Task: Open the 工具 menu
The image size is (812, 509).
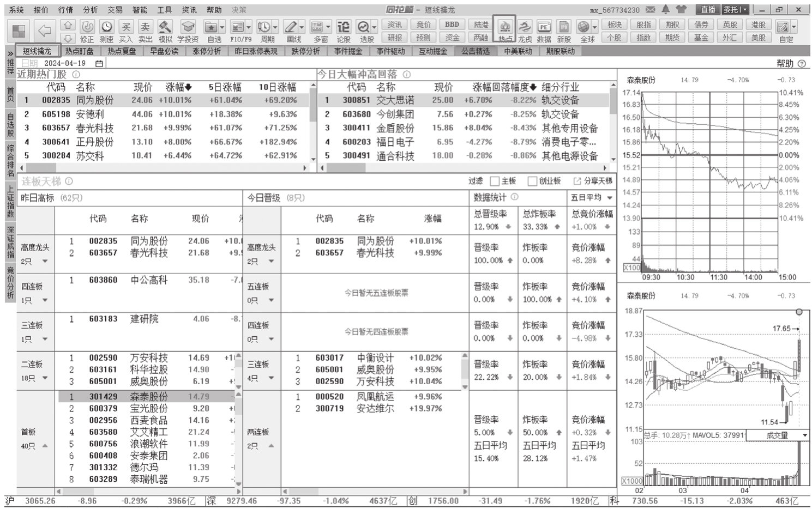Action: (165, 10)
